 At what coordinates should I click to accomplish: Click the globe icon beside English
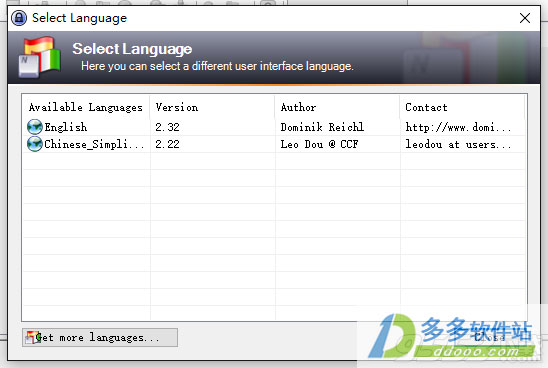[x=35, y=127]
